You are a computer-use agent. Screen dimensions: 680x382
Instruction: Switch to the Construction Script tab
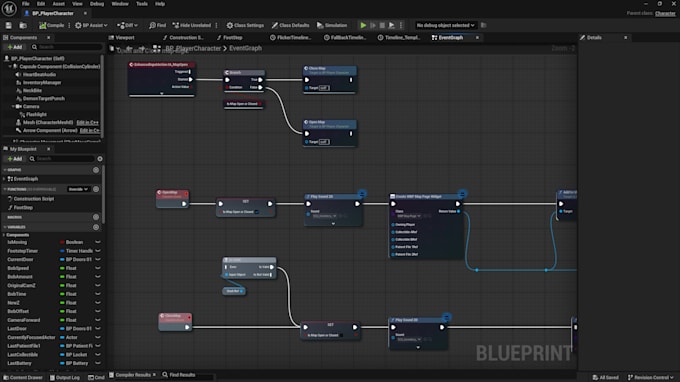(x=183, y=38)
